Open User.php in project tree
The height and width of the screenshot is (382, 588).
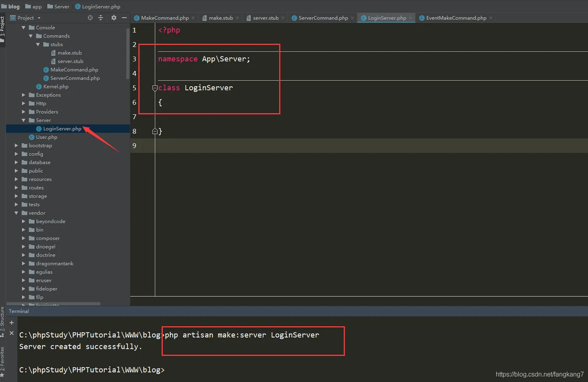pos(43,137)
